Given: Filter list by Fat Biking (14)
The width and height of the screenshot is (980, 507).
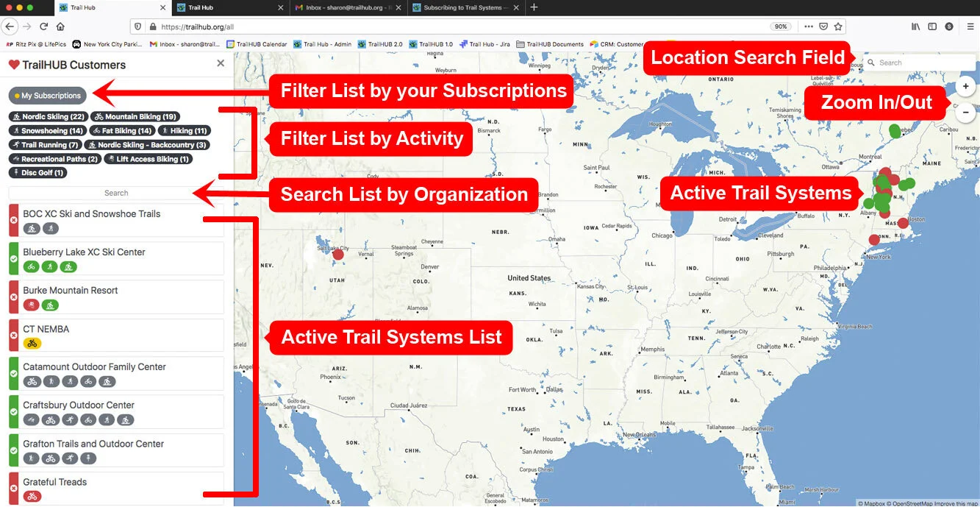Looking at the screenshot, I should coord(121,130).
